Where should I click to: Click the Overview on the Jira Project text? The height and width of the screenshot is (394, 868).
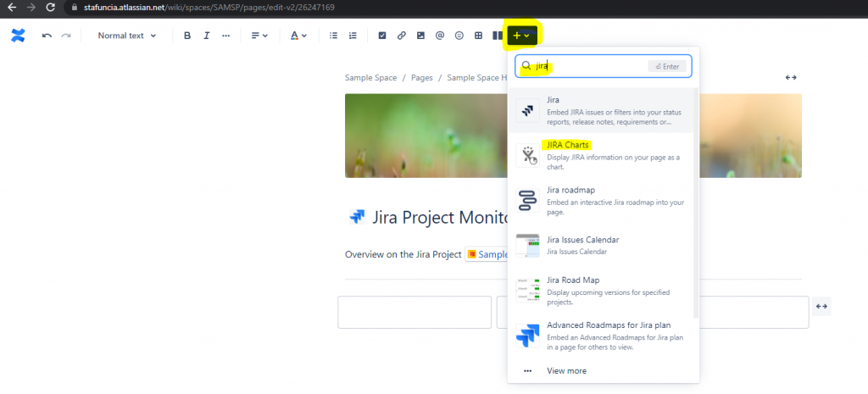point(403,254)
